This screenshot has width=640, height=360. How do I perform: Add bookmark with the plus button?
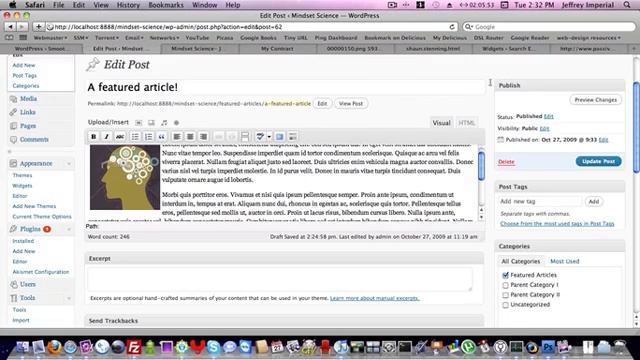point(38,27)
